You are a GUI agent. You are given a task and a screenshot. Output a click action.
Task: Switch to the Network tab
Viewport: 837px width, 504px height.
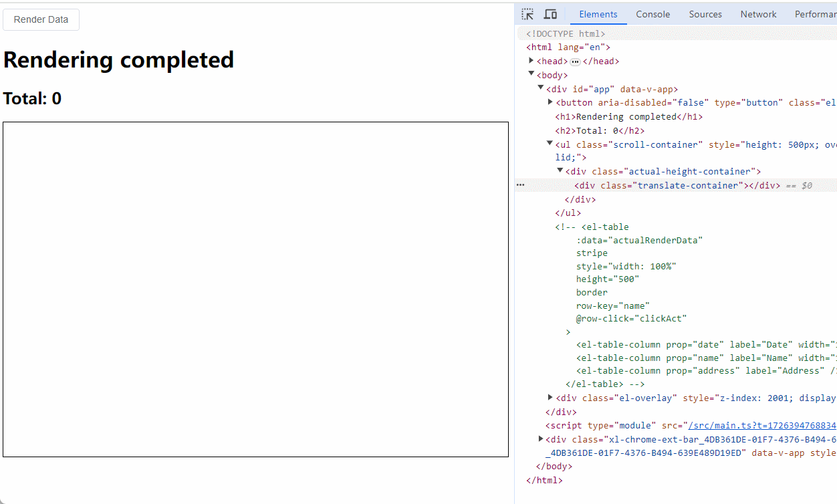coord(758,14)
